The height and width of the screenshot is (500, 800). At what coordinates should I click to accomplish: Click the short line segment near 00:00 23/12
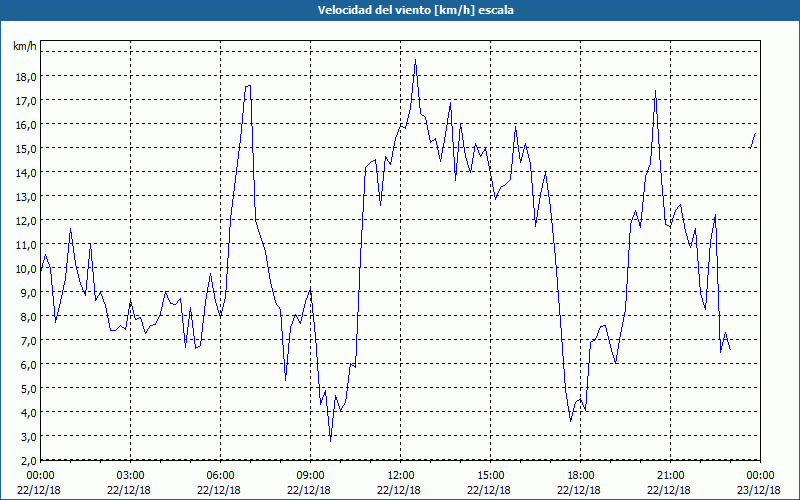click(753, 140)
